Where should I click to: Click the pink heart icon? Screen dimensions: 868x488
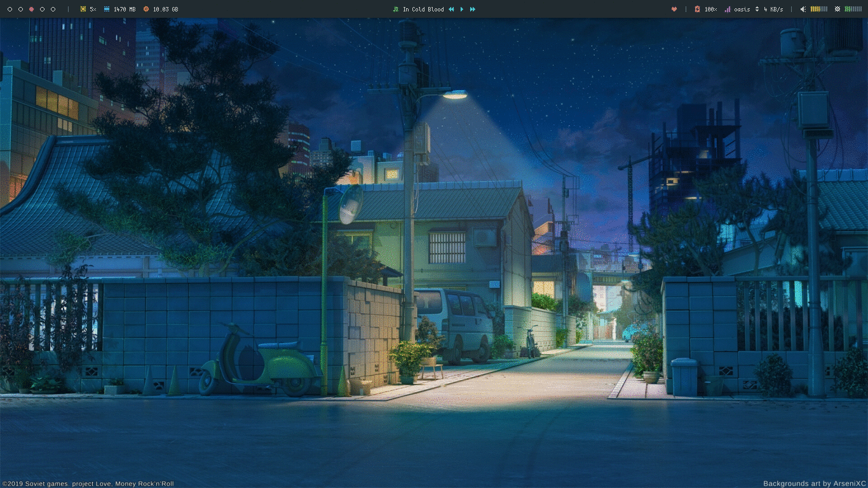pyautogui.click(x=674, y=10)
